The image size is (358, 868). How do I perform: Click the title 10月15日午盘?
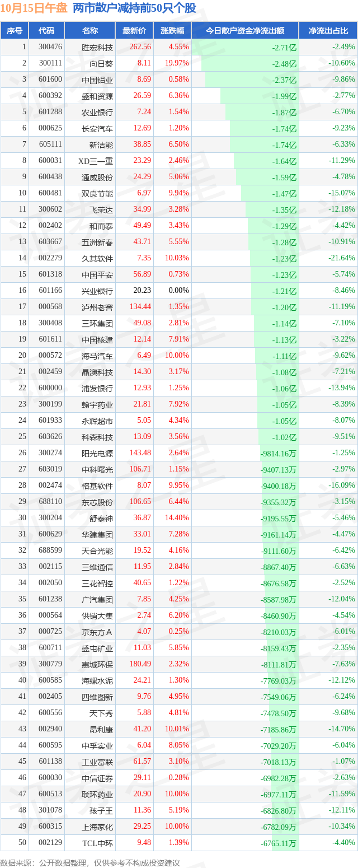pyautogui.click(x=34, y=8)
